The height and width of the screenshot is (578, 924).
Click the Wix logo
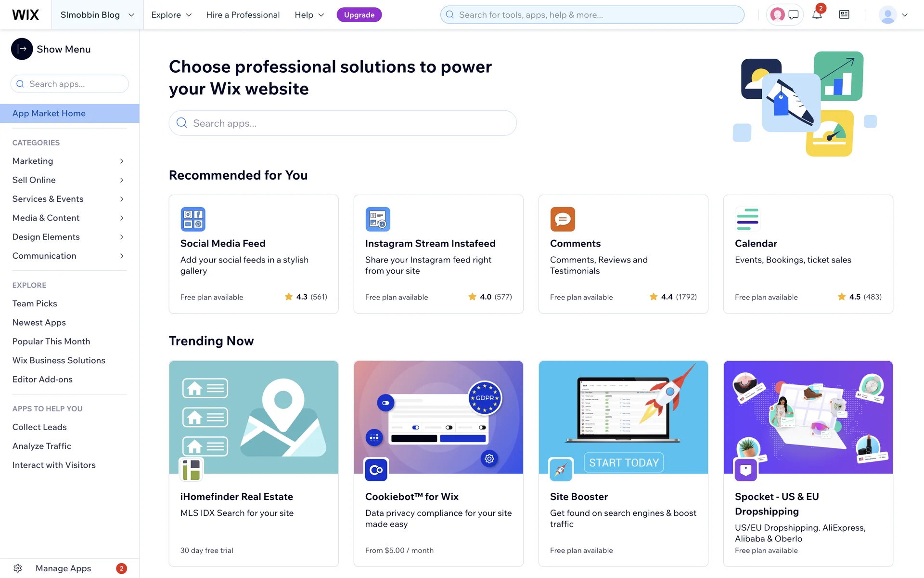pos(26,15)
